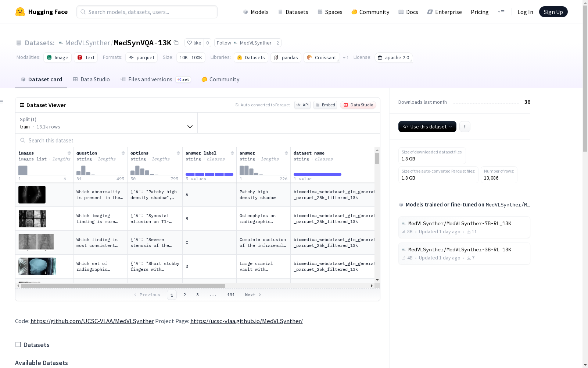This screenshot has width=588, height=368.
Task: Sort by the answer_label column
Action: click(232, 153)
